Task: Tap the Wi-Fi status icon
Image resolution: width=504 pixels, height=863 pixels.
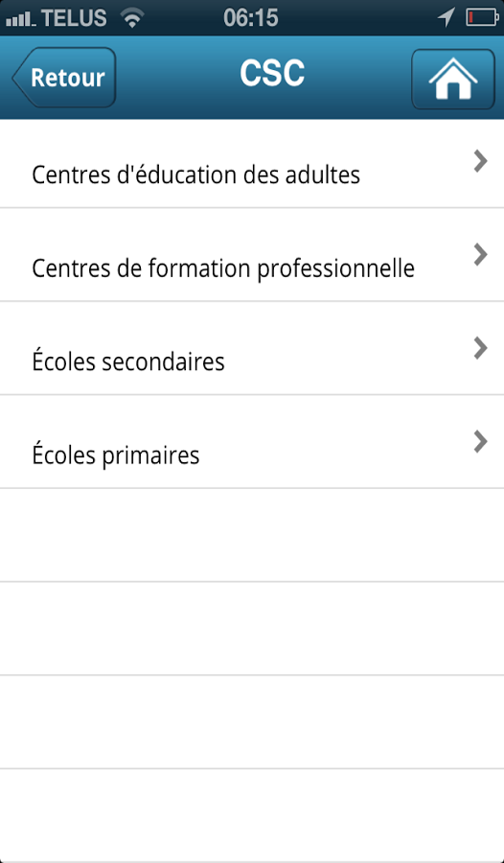Action: click(x=132, y=18)
